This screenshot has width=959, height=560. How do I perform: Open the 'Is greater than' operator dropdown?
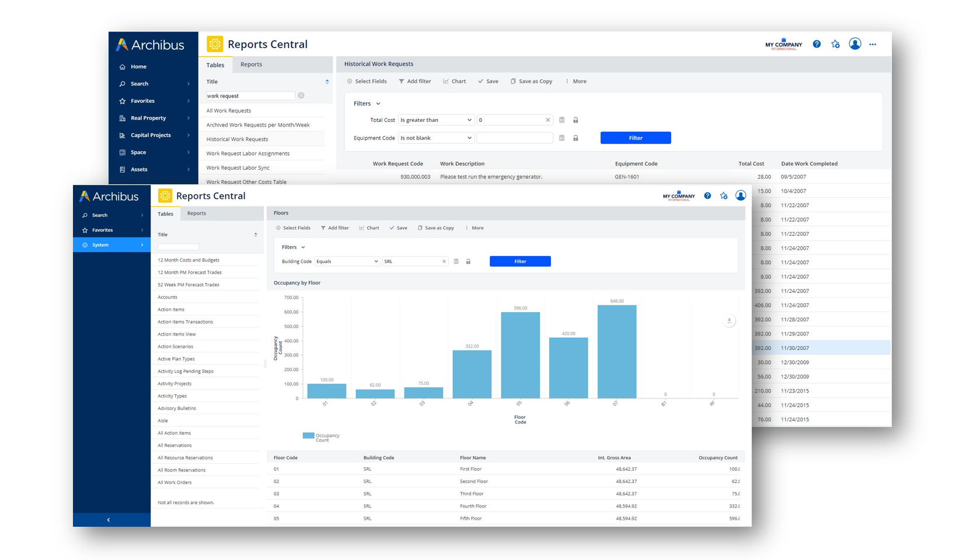(435, 120)
